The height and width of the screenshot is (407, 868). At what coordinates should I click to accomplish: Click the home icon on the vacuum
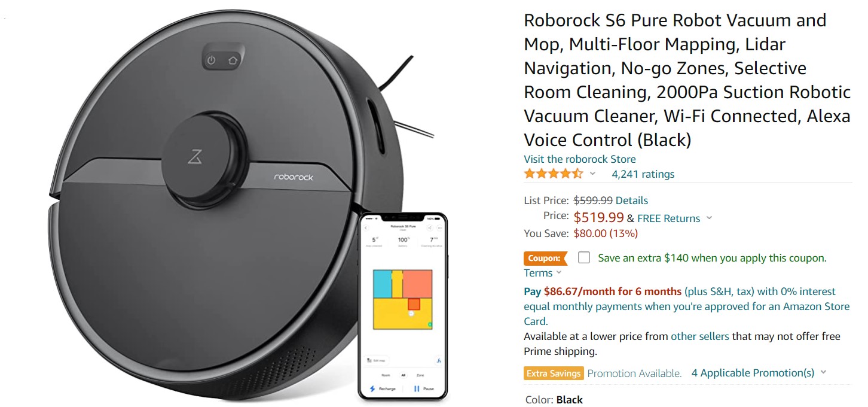coord(233,60)
